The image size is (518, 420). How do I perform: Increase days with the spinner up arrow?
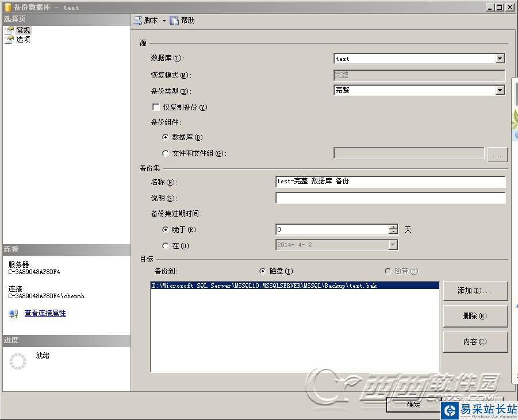(x=393, y=227)
